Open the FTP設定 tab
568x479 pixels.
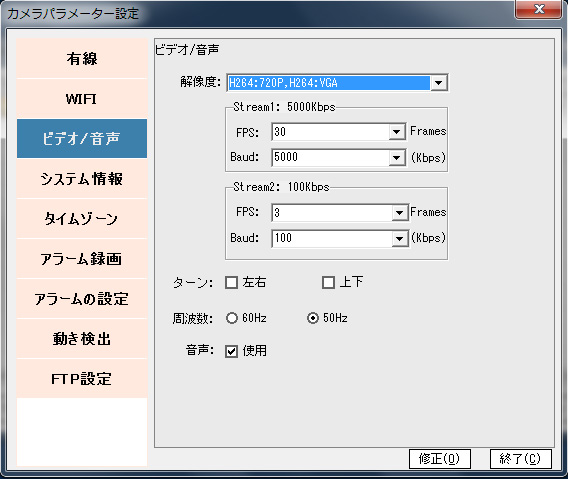point(82,379)
